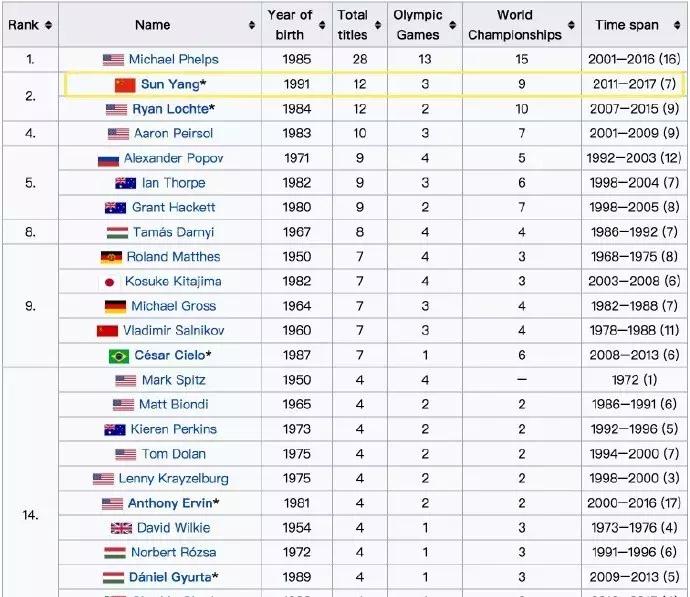
Task: Open the Michael Phelps link
Action: [x=172, y=60]
